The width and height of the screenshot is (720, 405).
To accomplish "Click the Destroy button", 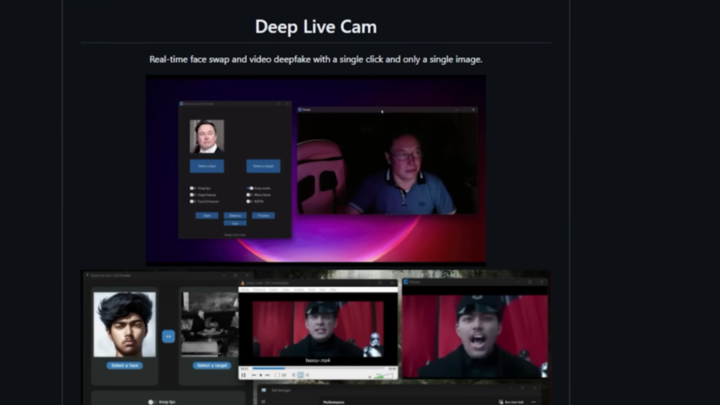I will pos(235,215).
